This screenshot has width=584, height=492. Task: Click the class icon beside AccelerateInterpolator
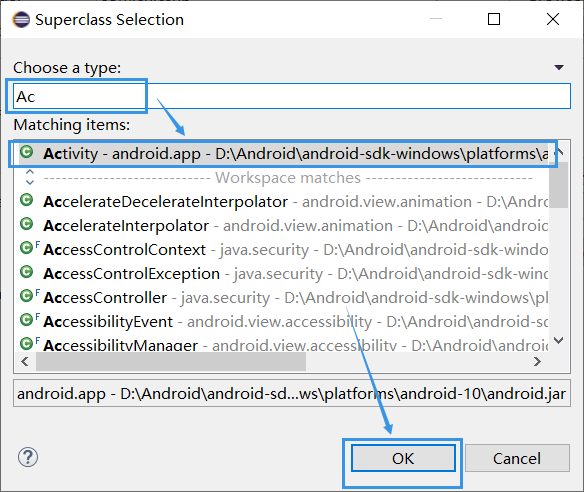click(26, 224)
